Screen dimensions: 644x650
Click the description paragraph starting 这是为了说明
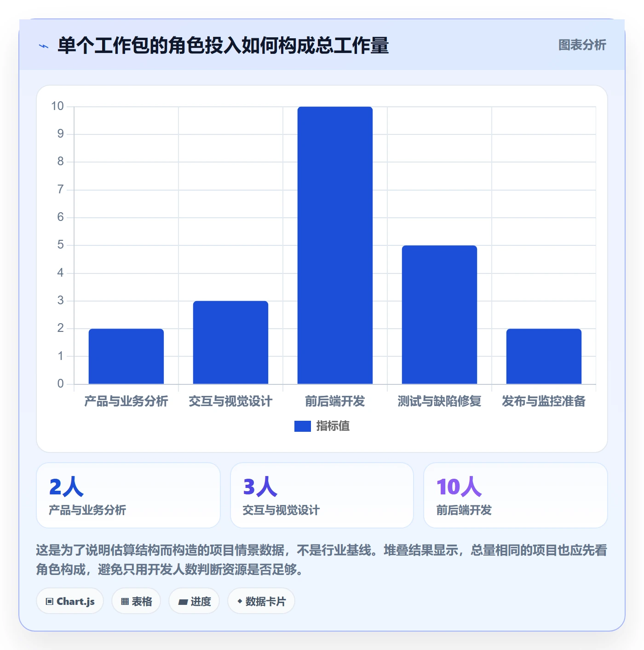click(322, 560)
